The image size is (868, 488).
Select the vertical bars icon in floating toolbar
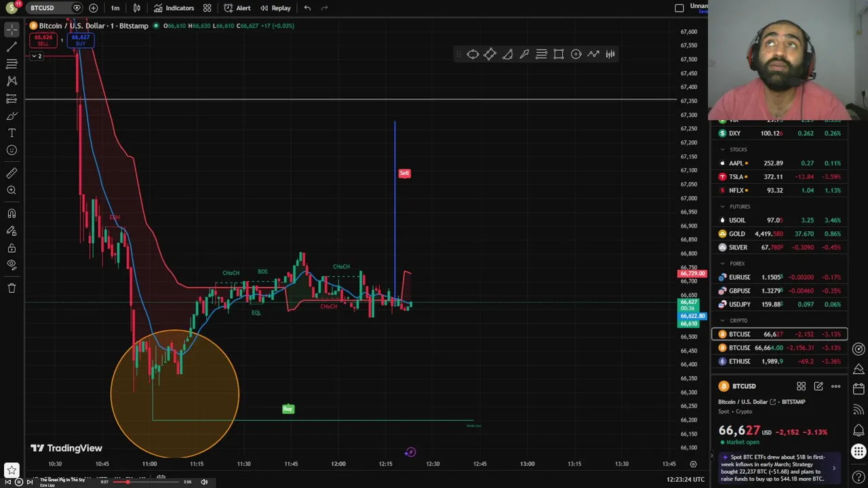click(610, 54)
